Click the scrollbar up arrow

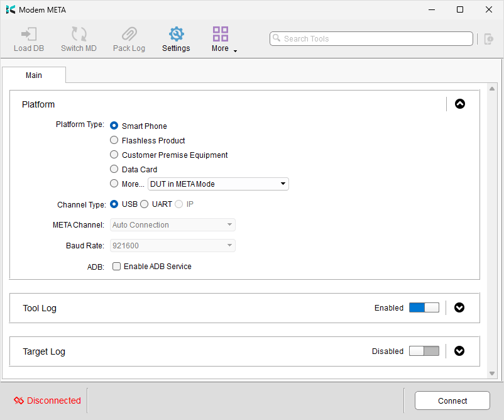coord(492,89)
